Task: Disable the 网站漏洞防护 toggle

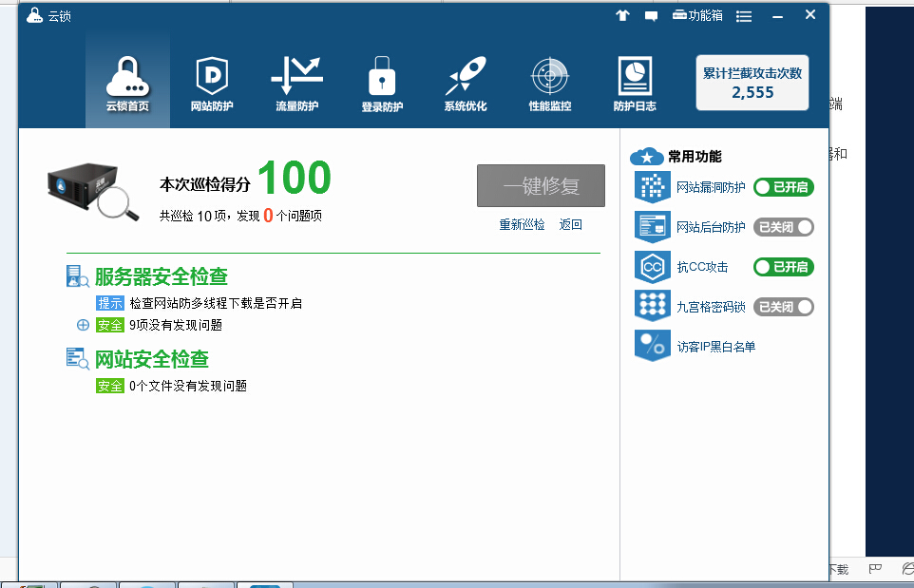Action: [x=783, y=187]
